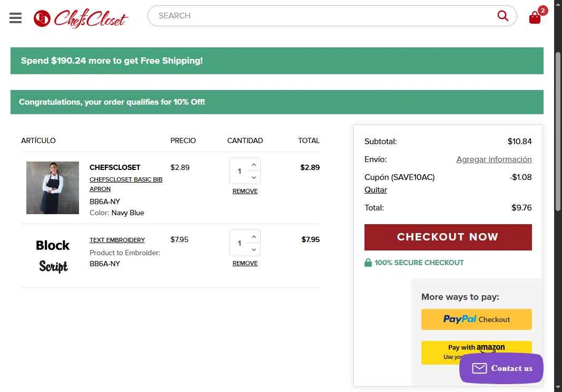Screen dimensions: 562x392
Task: Click the ChefsCloset logo
Action: [81, 18]
